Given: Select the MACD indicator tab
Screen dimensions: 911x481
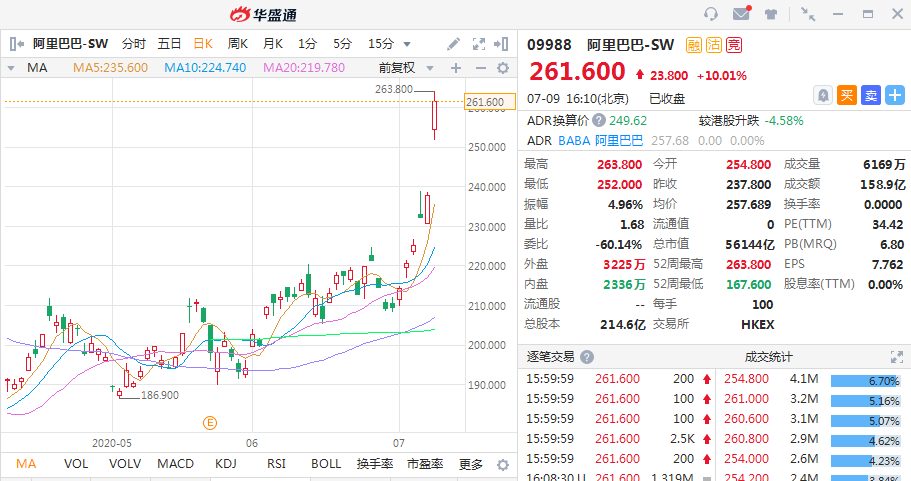Looking at the screenshot, I should pos(175,465).
